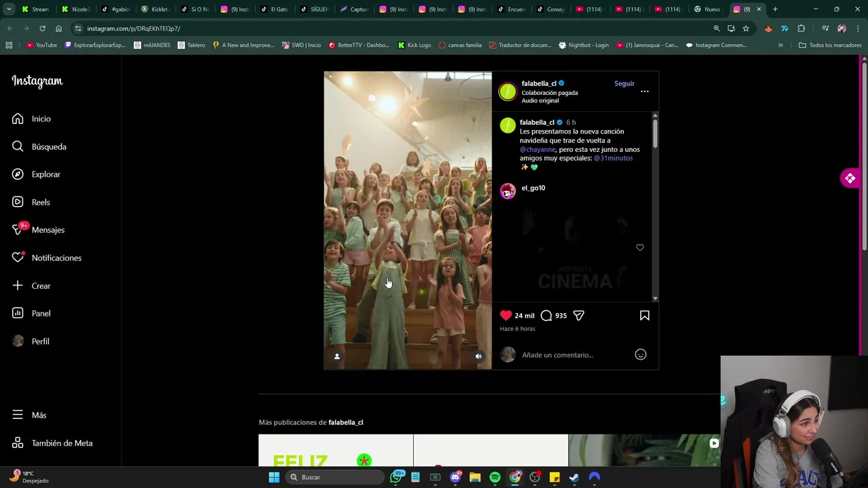868x488 pixels.
Task: Open Notificaciones heart in the sidebar
Action: tap(46, 258)
